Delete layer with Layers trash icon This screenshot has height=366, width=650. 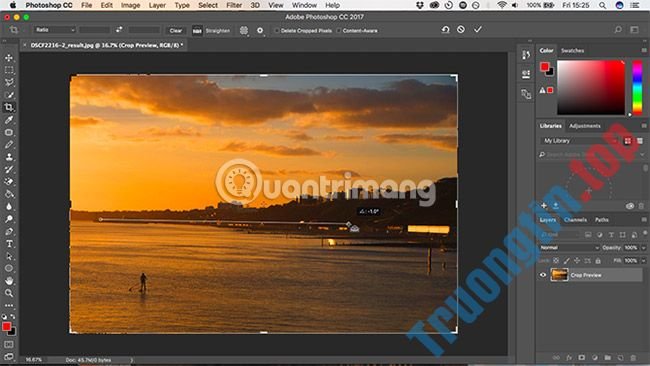(633, 357)
